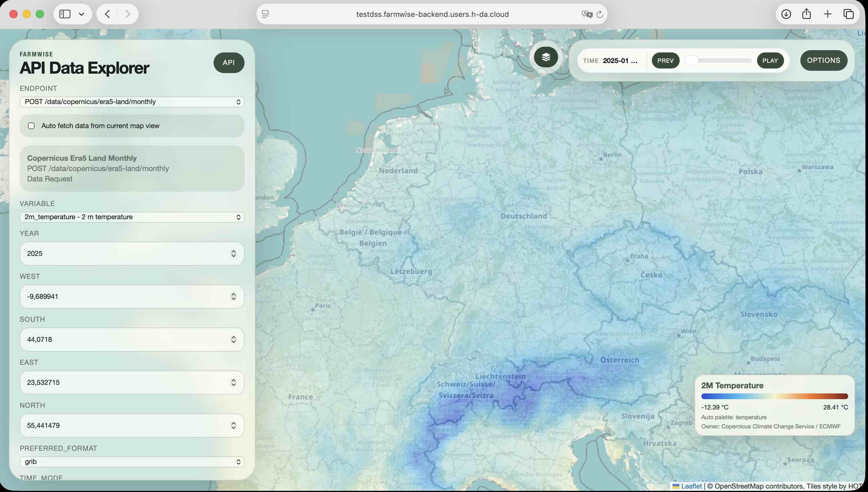Go back with the Safari back arrow
868x492 pixels.
tap(107, 14)
